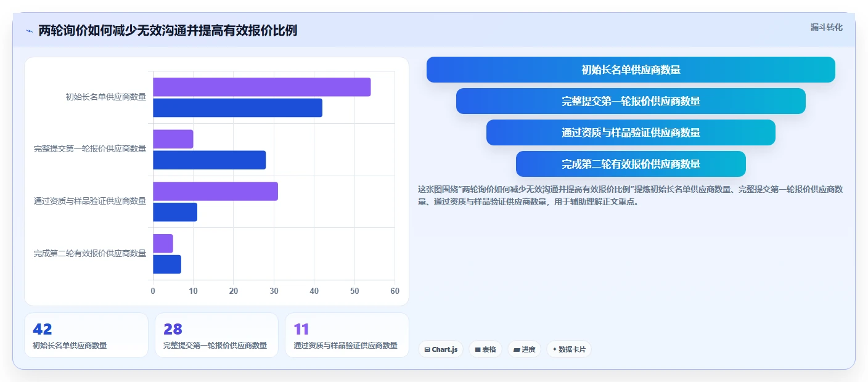The width and height of the screenshot is (868, 382).
Task: Click the 漏斗转化 tag in the header
Action: 826,27
